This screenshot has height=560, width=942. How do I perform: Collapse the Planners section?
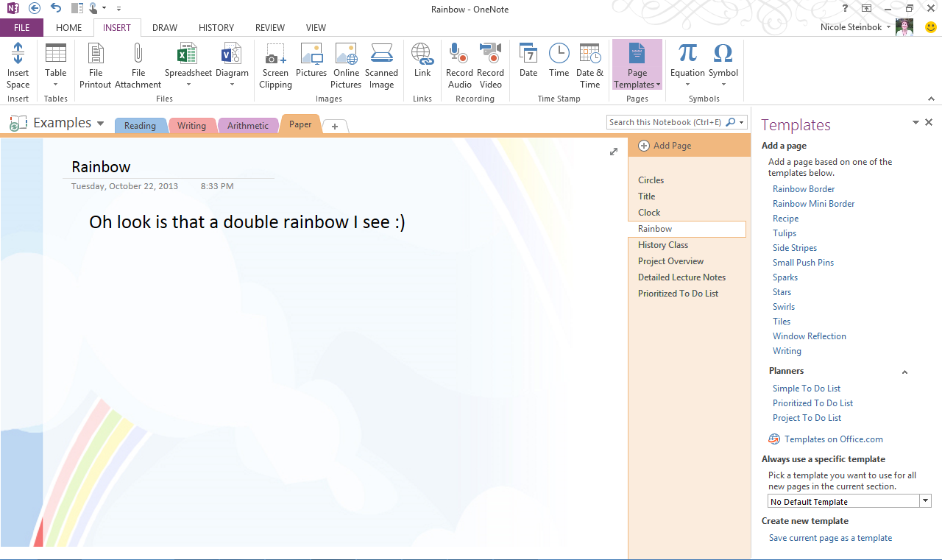pyautogui.click(x=904, y=372)
